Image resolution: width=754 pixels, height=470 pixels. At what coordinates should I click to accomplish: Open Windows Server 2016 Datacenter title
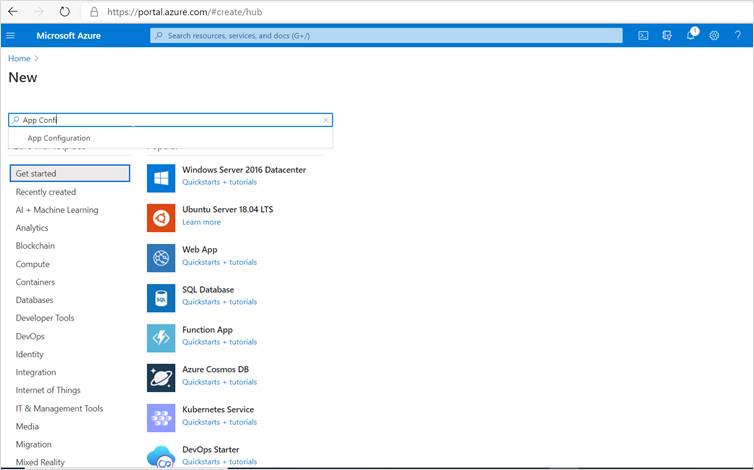click(x=244, y=170)
